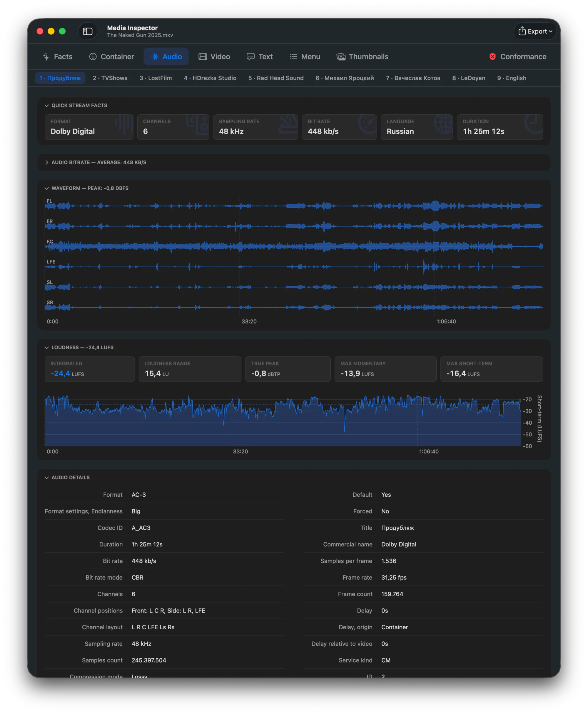Click the Title value Продубляж

tap(397, 528)
